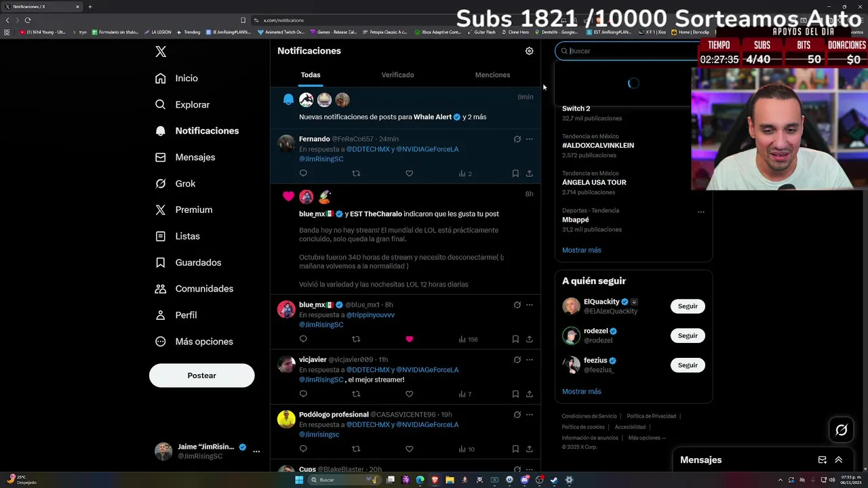View analytics of blue_mx's post with 156 views

click(x=468, y=339)
